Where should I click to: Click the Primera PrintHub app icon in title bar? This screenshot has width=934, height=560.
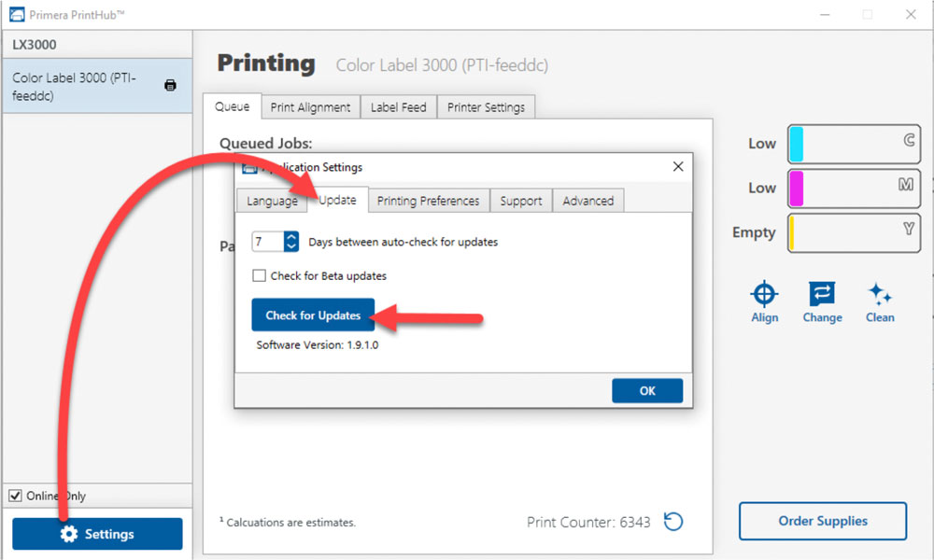(x=17, y=14)
